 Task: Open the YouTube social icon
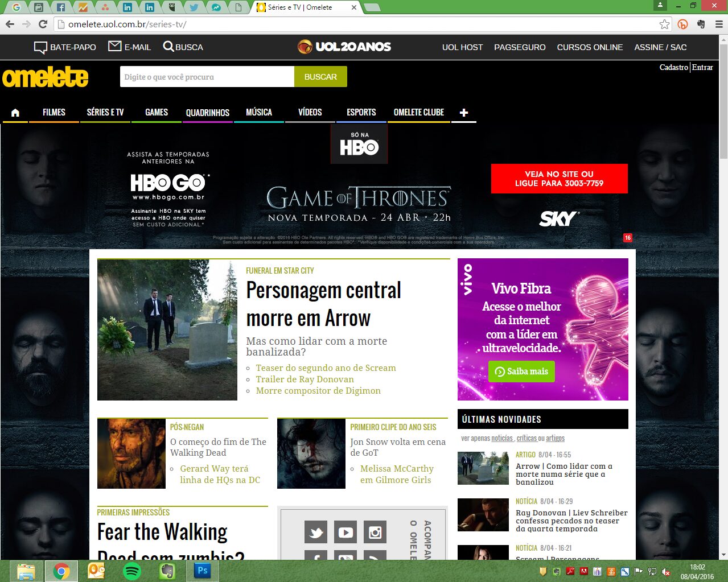click(x=345, y=533)
